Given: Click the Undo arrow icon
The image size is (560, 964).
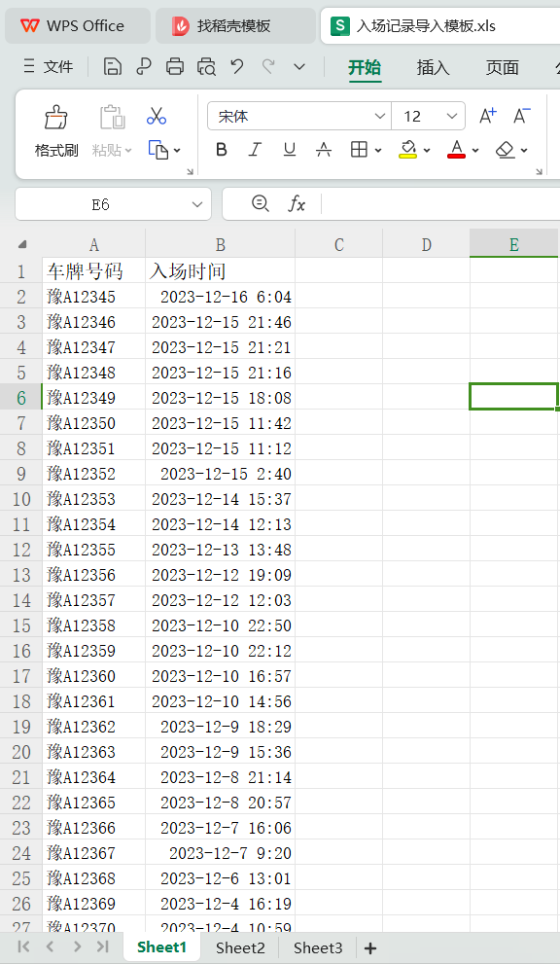Looking at the screenshot, I should 237,66.
